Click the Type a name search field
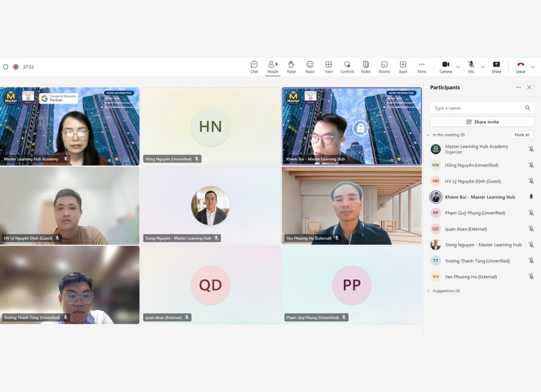 tap(477, 108)
